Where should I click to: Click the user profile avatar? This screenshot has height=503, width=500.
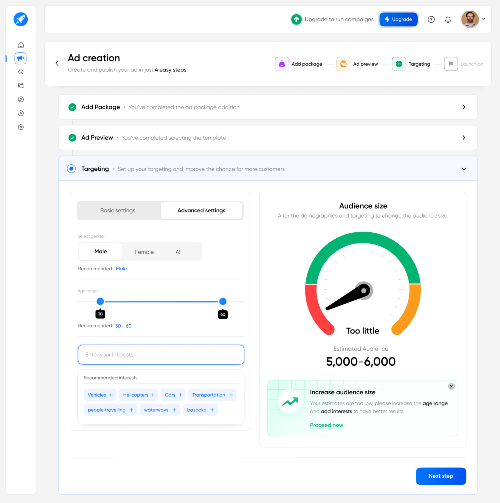470,19
